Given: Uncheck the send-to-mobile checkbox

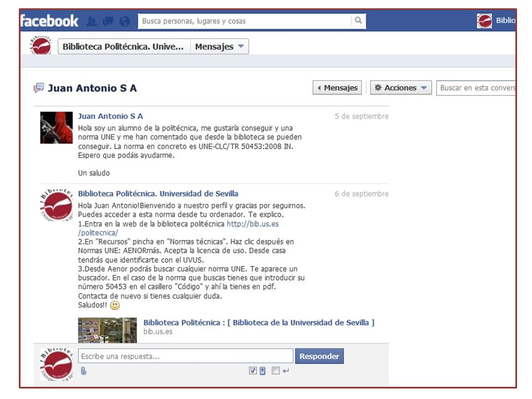Looking at the screenshot, I should click(253, 371).
